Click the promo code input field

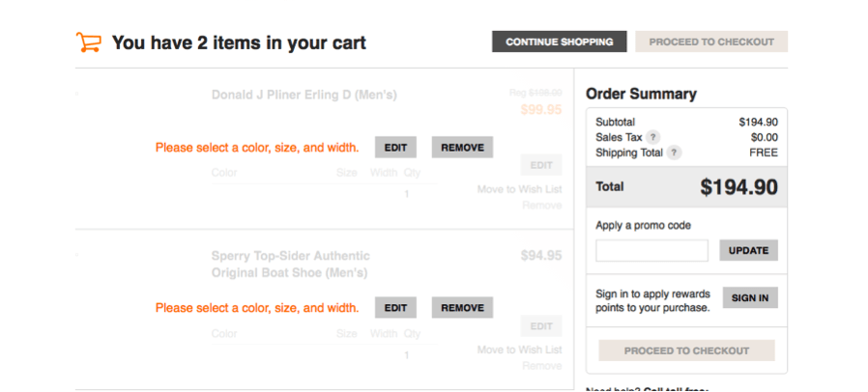click(x=652, y=250)
